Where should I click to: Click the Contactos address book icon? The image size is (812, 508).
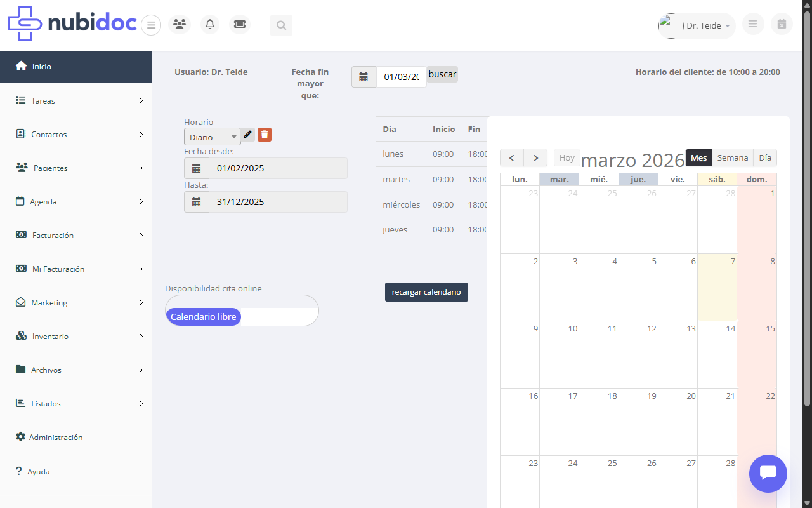[20, 134]
